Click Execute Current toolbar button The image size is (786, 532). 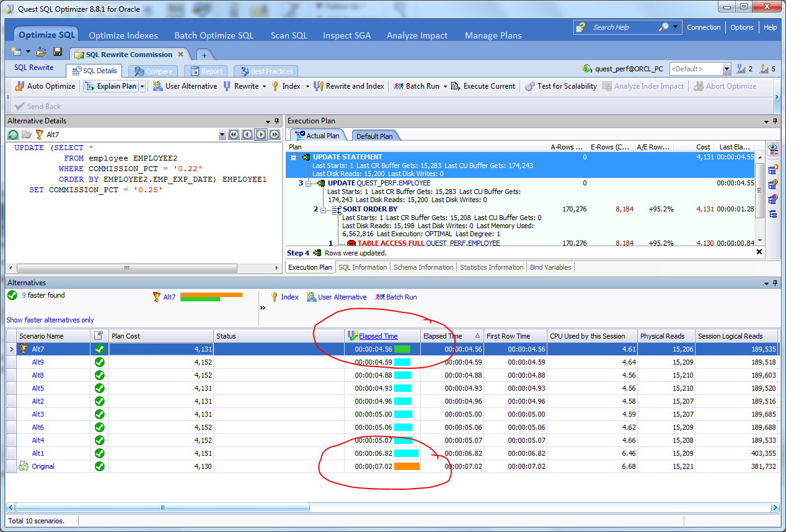(483, 86)
